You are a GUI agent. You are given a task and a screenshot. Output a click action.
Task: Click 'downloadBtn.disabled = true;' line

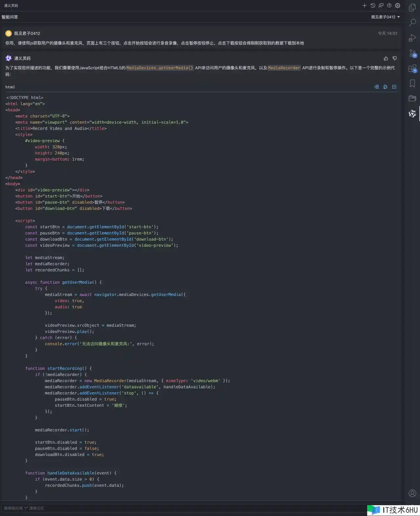70,455
